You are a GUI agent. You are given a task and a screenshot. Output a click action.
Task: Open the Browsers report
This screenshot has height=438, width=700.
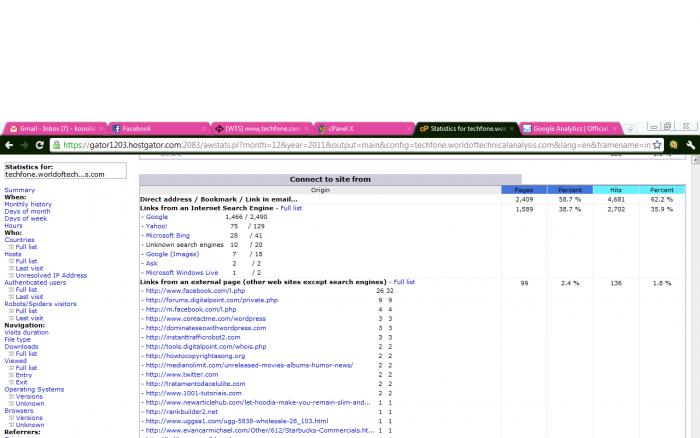coord(19,411)
